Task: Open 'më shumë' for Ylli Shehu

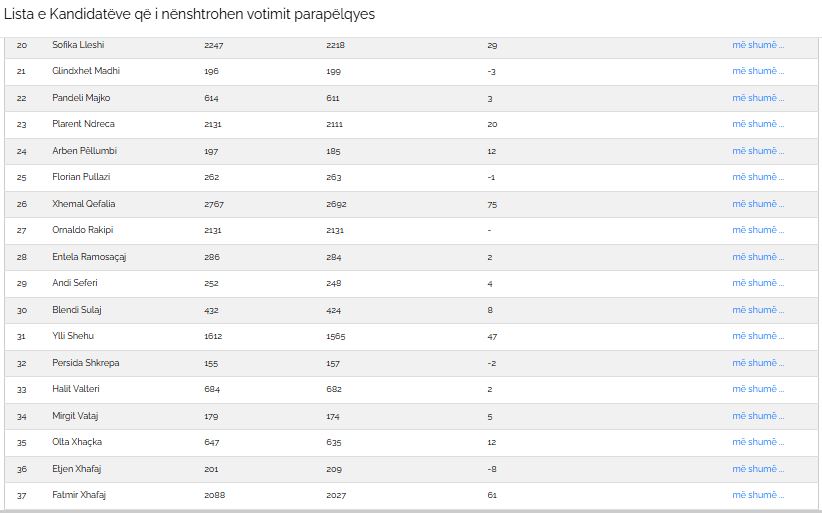Action: pyautogui.click(x=758, y=336)
